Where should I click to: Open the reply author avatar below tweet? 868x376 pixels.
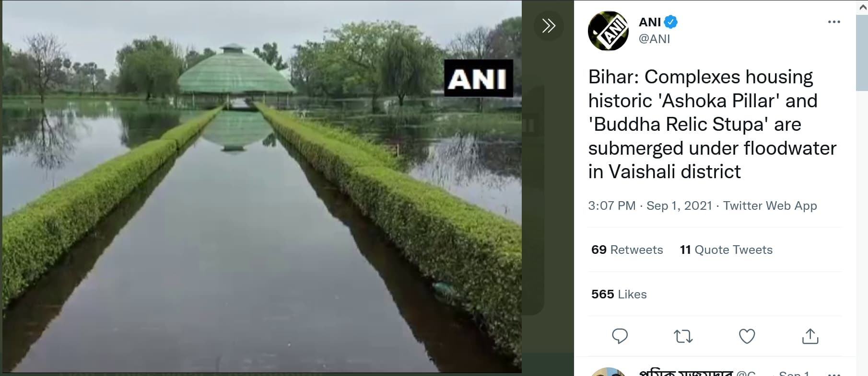[608, 372]
